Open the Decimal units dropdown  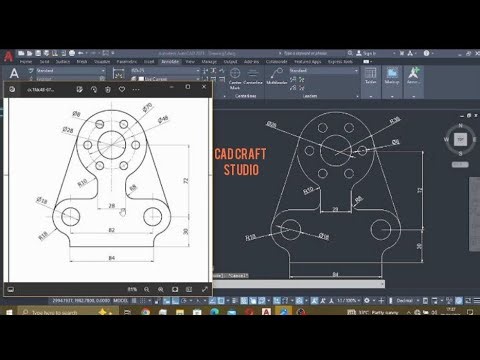coord(407,301)
